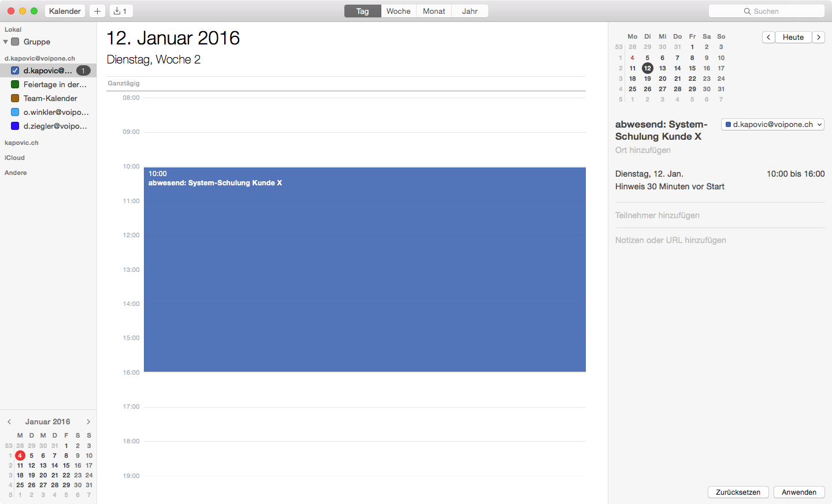Click the Ganztägig all-day row
This screenshot has width=832, height=504.
[x=346, y=83]
